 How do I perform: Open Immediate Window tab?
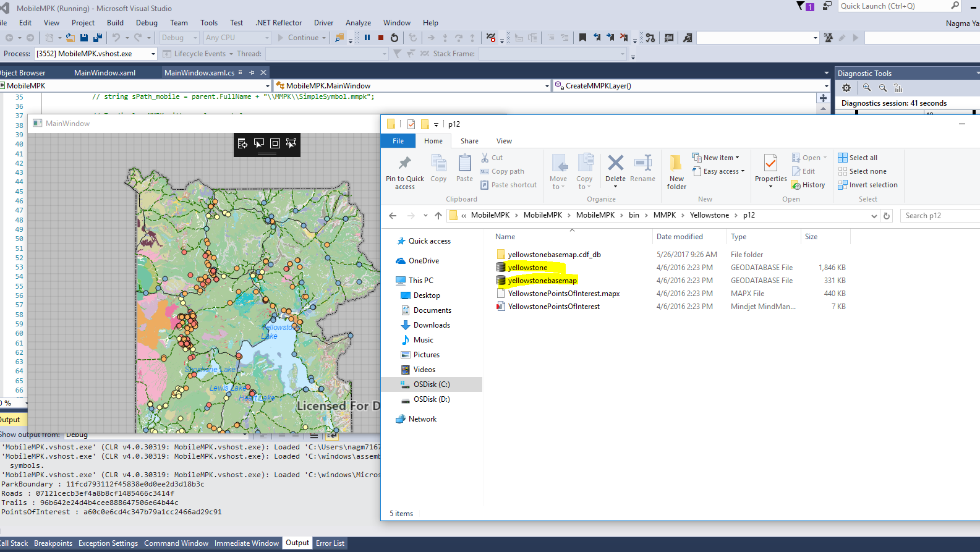247,543
